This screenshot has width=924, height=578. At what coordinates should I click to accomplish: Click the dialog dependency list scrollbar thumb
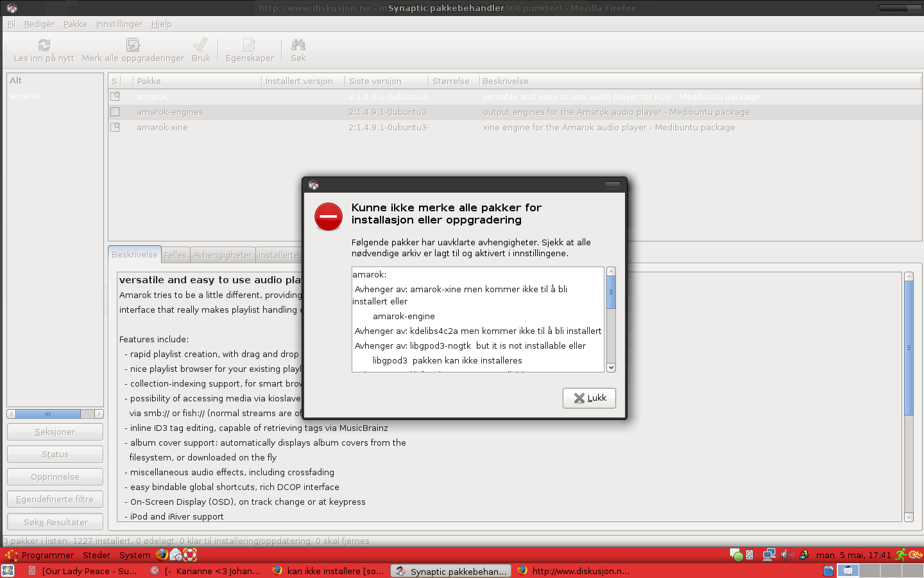(x=612, y=292)
